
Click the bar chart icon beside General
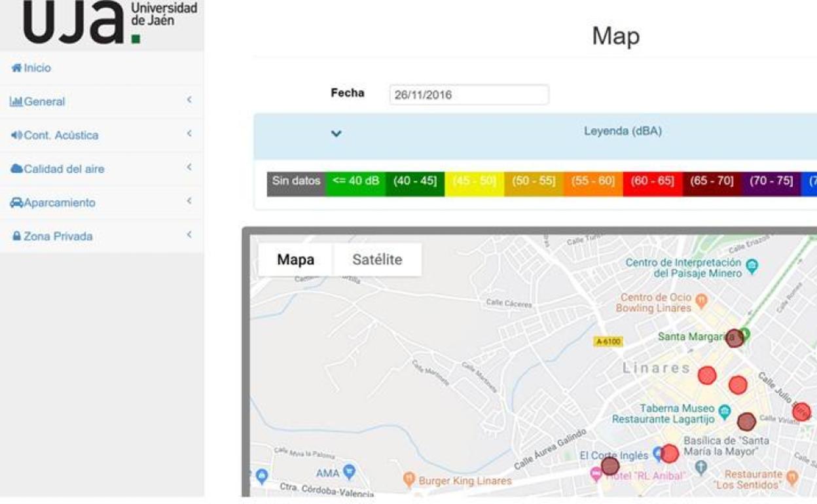tap(16, 102)
